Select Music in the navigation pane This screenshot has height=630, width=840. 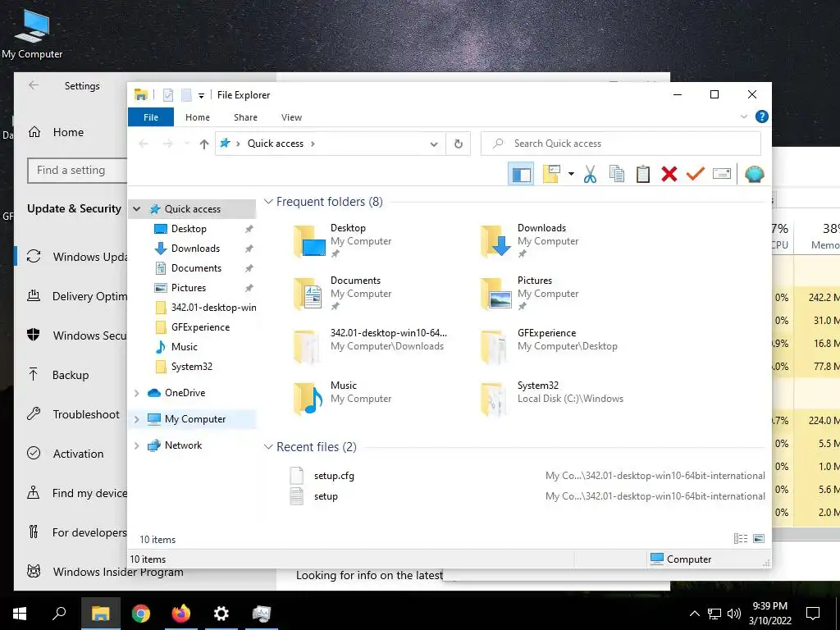[x=185, y=347]
